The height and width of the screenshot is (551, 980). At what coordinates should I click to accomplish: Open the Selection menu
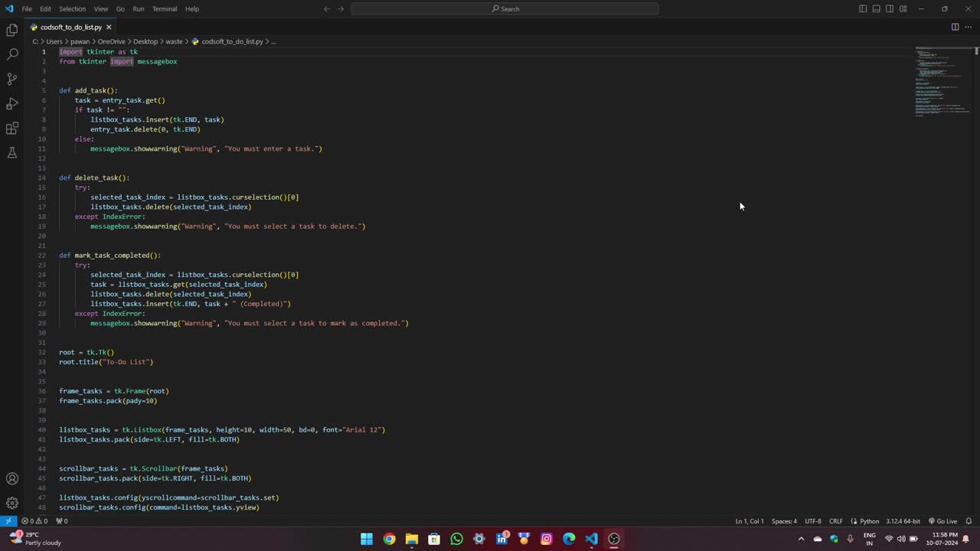[73, 8]
